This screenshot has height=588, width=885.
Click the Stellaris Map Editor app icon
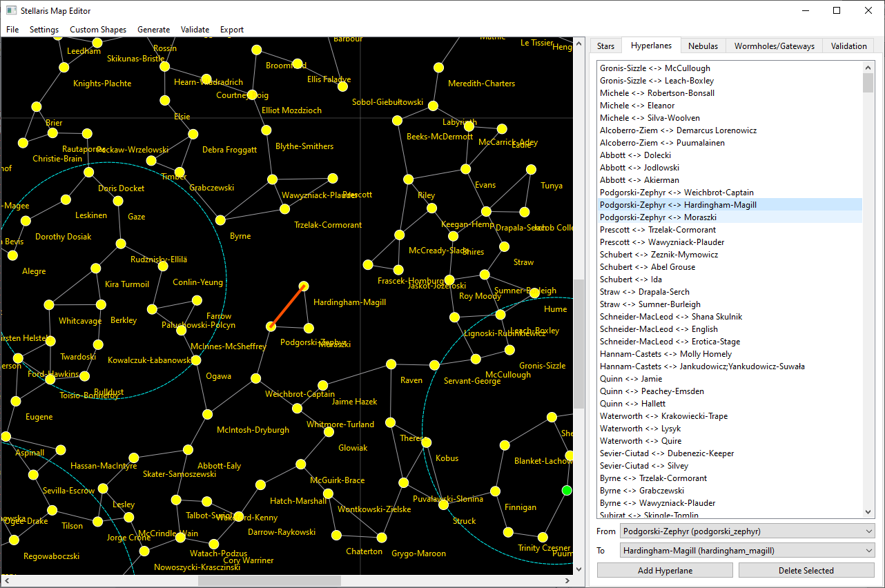pos(12,10)
